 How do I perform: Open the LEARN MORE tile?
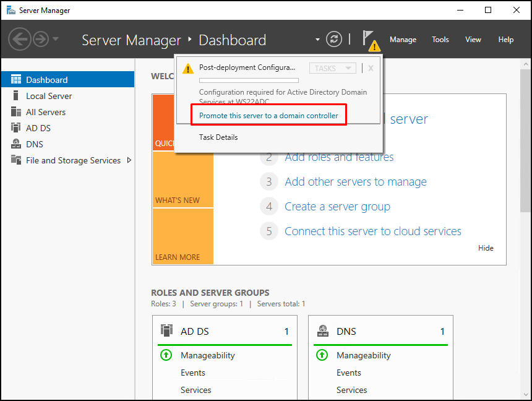183,236
